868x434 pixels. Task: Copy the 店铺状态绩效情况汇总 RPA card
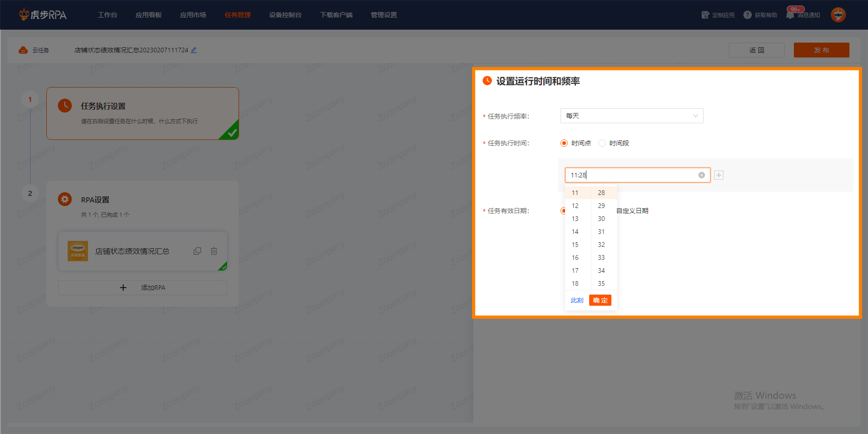[x=197, y=251]
